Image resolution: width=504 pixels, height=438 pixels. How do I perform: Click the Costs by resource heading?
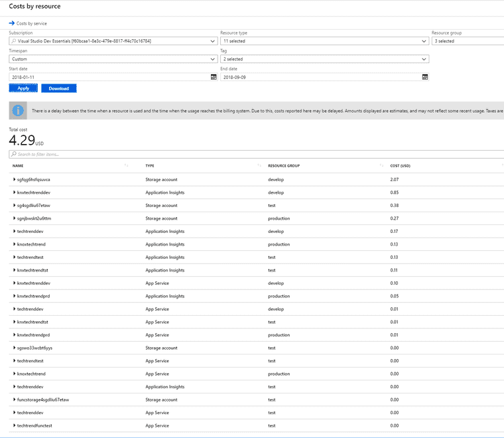coord(34,6)
